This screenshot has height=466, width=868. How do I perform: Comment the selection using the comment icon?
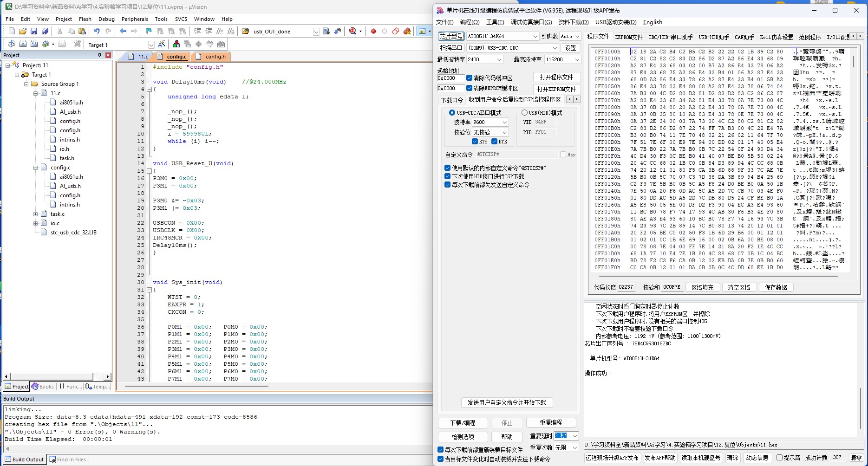[220, 31]
